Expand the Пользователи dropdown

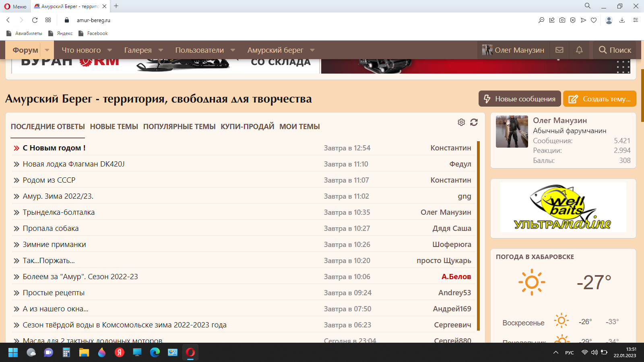(x=233, y=50)
